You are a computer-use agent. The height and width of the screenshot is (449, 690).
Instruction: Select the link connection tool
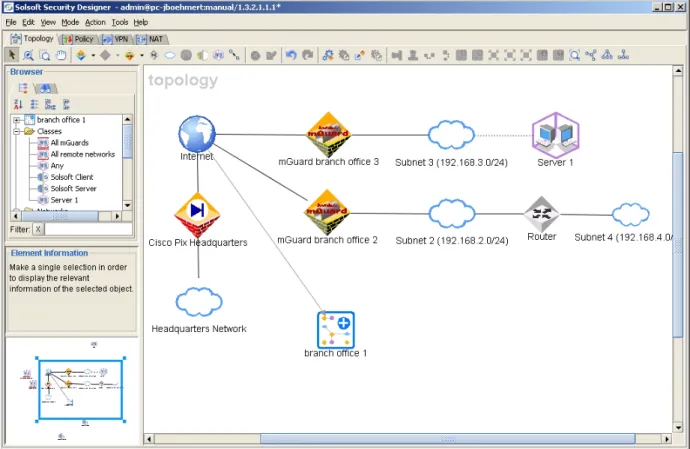(235, 55)
